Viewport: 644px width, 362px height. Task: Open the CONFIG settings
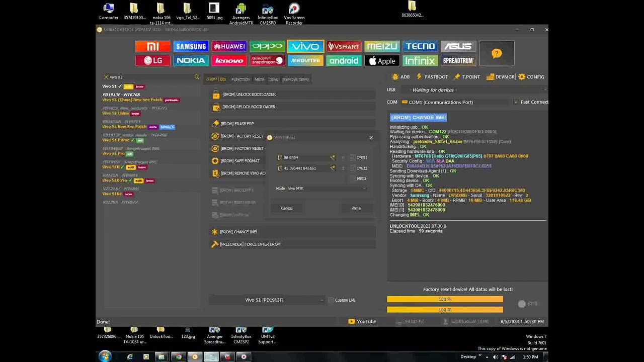click(531, 77)
